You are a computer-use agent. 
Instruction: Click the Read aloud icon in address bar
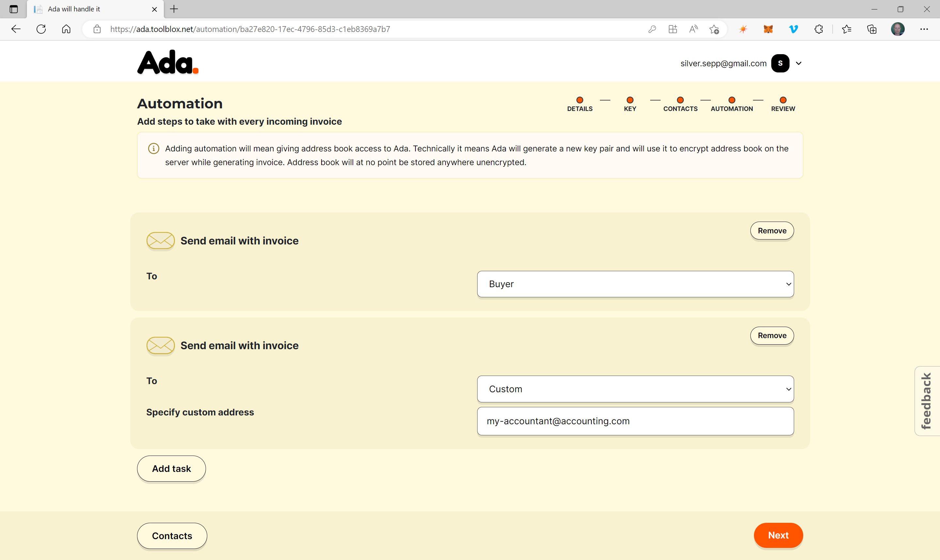[x=693, y=29]
